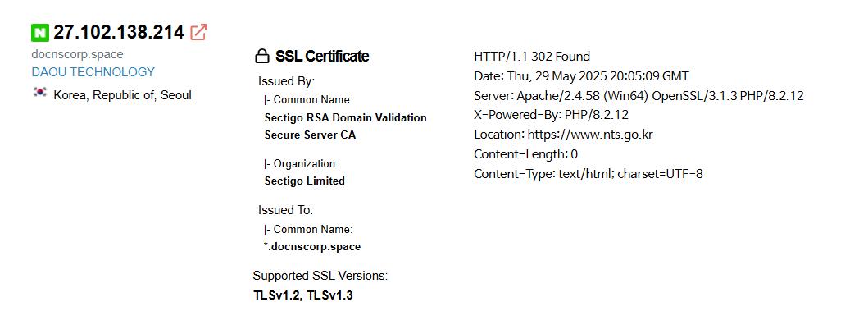Click the Location https://www.nts.go.kr header
The width and height of the screenshot is (868, 311).
point(564,134)
